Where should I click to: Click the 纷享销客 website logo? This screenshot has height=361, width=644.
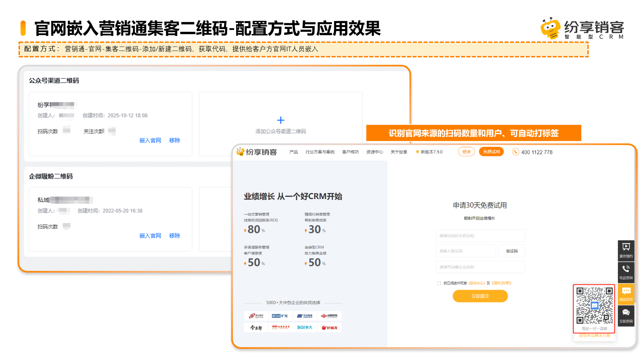256,152
